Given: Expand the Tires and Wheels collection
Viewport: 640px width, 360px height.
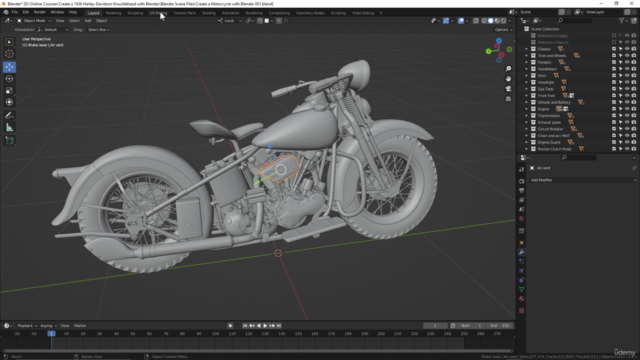Looking at the screenshot, I should (527, 56).
